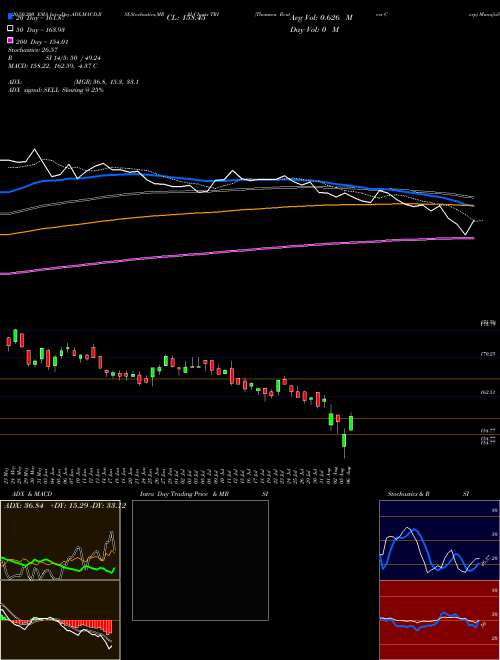Click the ADX (MGR) values line

point(73,82)
